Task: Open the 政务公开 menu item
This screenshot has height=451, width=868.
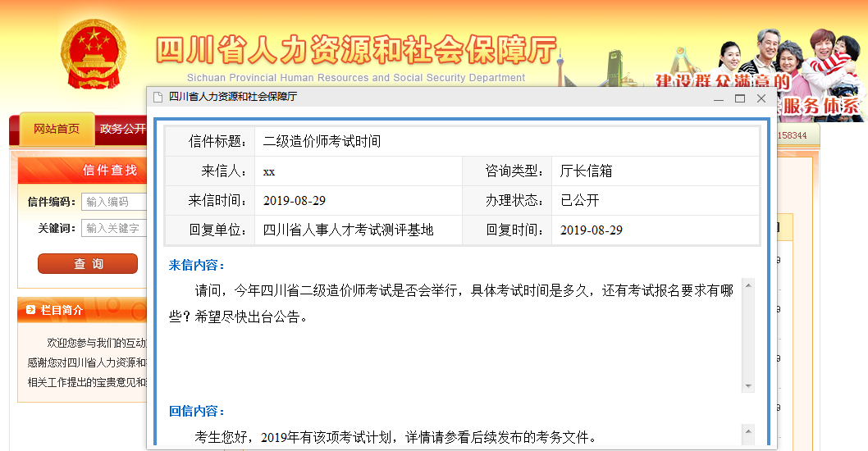Action: point(122,129)
